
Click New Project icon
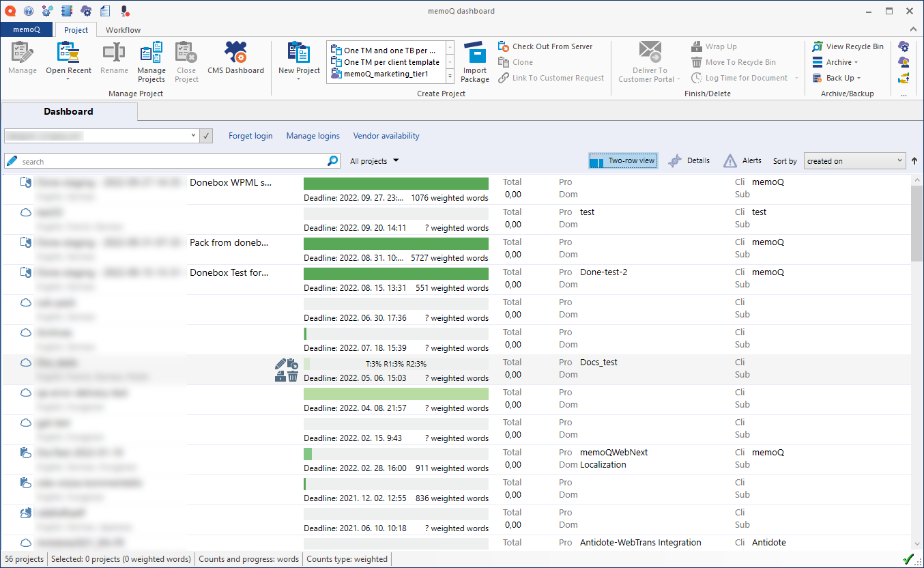298,53
